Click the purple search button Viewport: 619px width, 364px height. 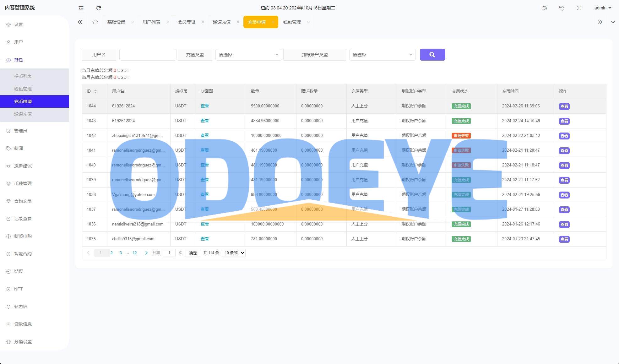[x=432, y=55]
